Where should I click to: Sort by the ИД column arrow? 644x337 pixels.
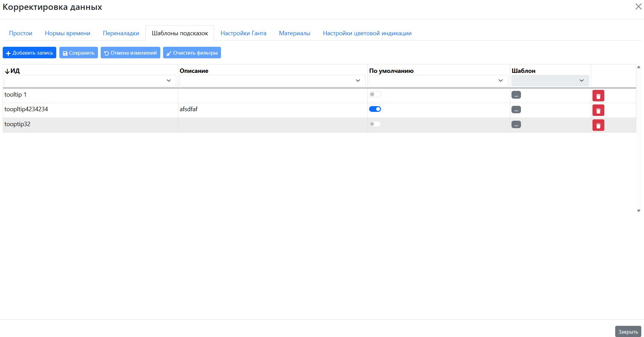[x=7, y=71]
